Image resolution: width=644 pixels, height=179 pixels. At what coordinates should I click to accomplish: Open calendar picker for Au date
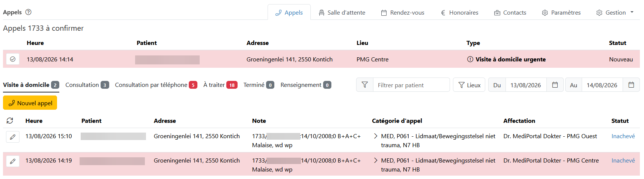tap(631, 85)
